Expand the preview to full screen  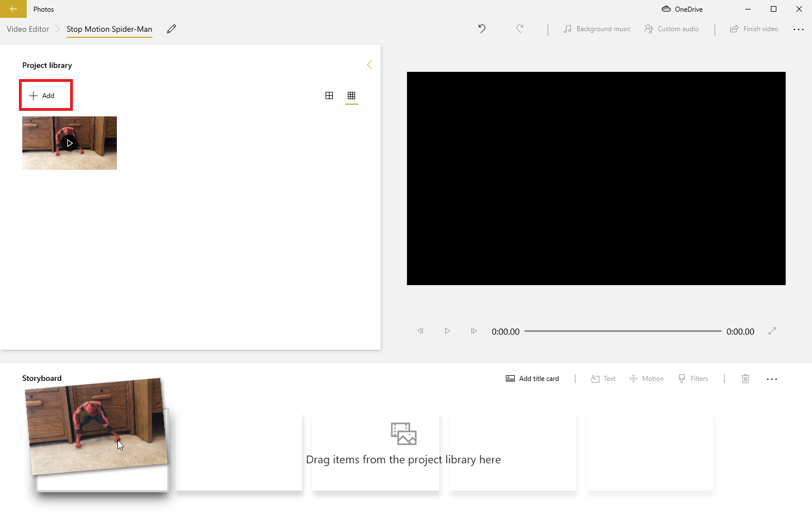click(772, 331)
